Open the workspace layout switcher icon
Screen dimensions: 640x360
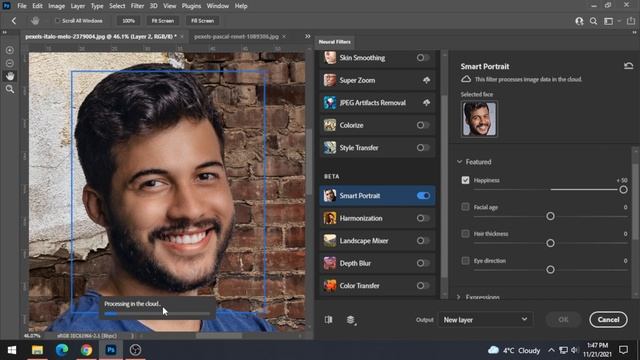pyautogui.click(x=608, y=21)
